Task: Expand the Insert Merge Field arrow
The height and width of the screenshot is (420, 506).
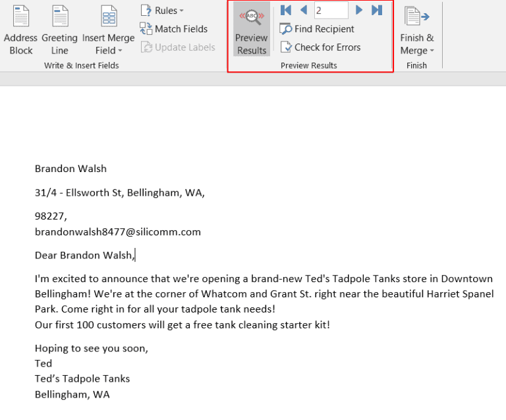Action: [x=121, y=51]
